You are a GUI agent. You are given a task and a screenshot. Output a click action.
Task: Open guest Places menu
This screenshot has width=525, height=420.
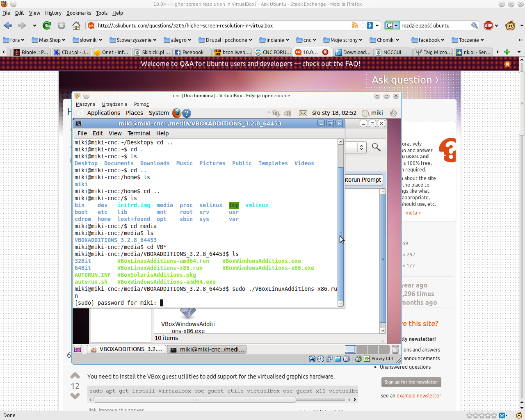coord(135,113)
